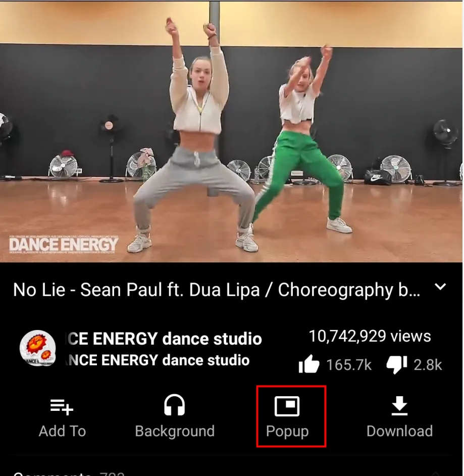Expand the video description chevron
The image size is (464, 476).
tap(440, 287)
